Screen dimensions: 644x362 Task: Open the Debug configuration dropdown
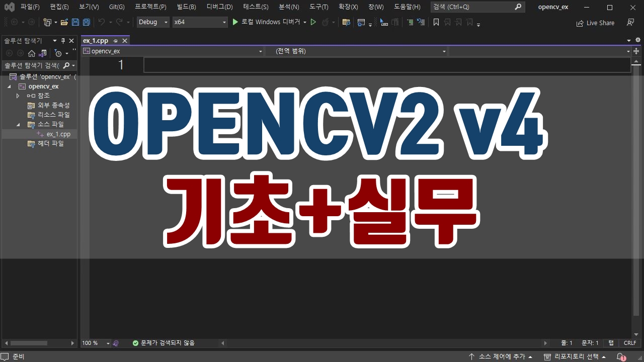pos(153,22)
